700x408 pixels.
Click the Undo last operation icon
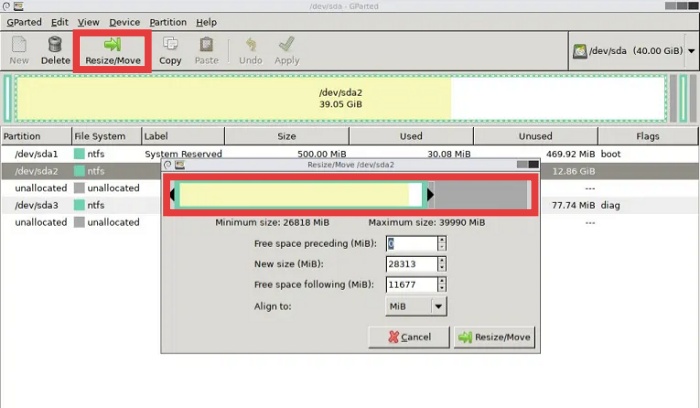250,45
